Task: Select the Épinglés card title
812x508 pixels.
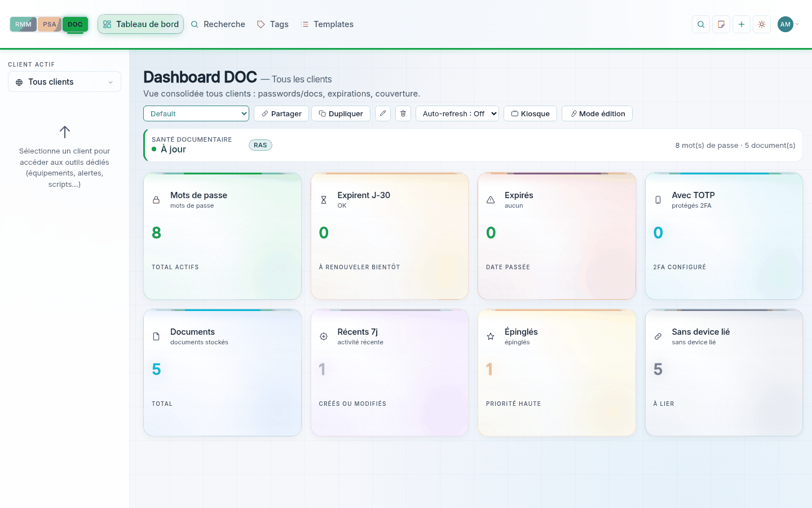Action: click(x=521, y=332)
